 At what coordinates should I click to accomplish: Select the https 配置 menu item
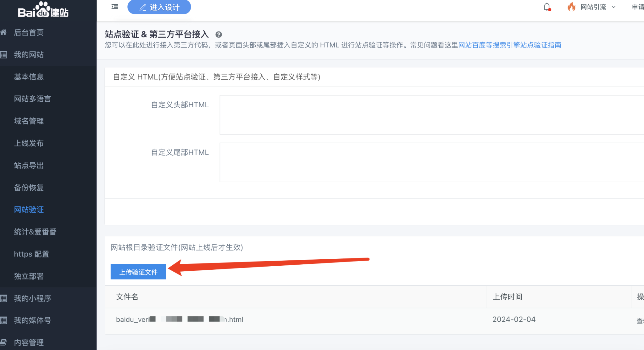[31, 254]
